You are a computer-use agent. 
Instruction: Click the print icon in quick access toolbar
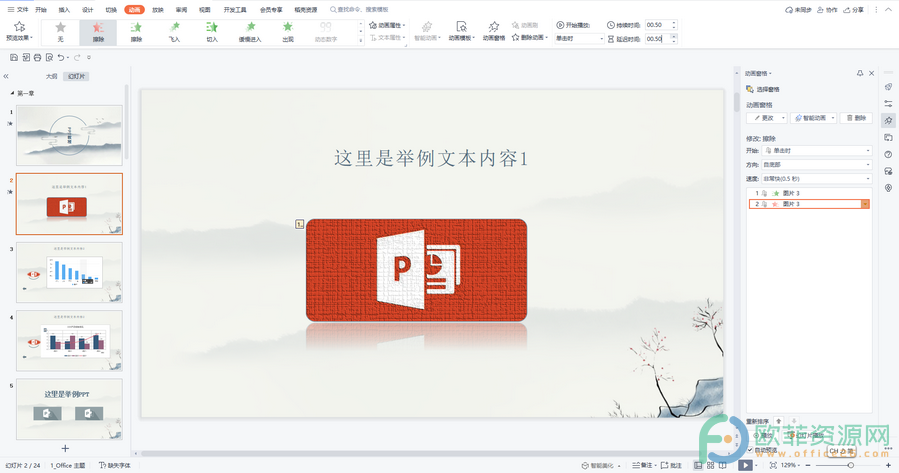[x=37, y=57]
